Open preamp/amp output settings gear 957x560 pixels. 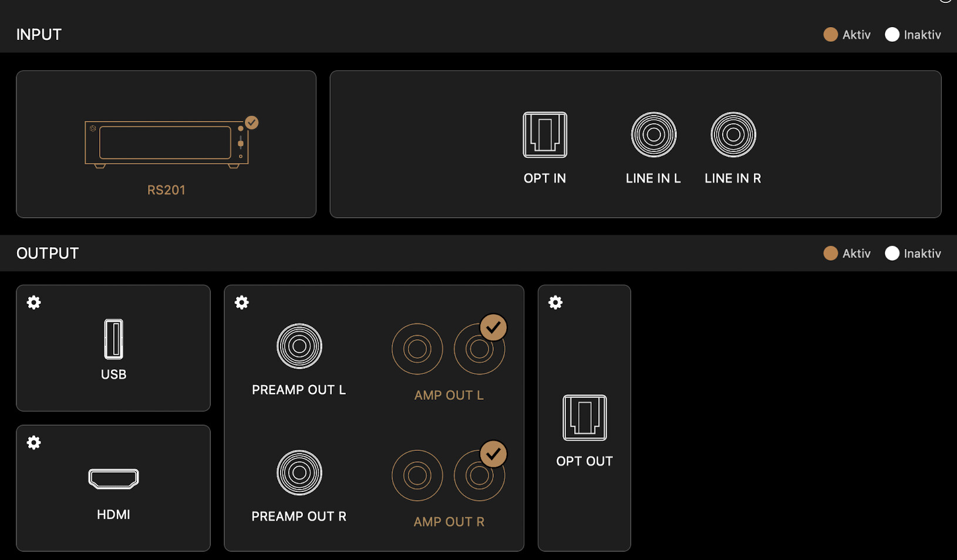(242, 302)
